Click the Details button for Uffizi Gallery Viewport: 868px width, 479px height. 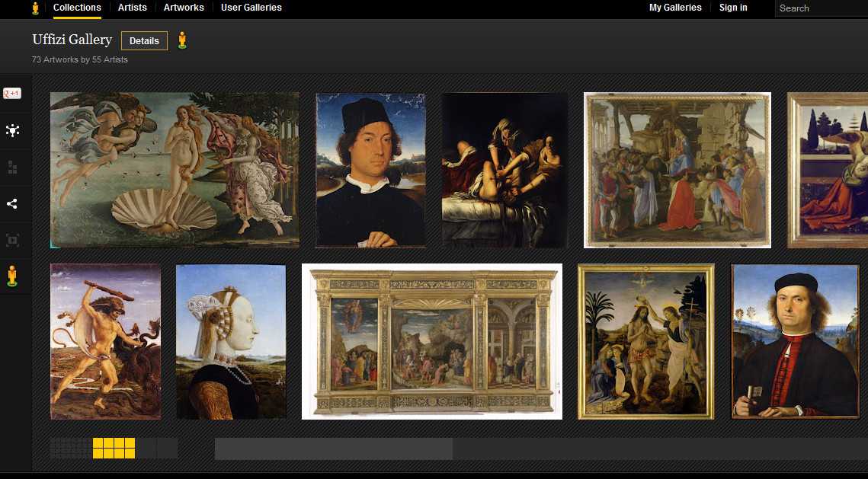point(144,41)
